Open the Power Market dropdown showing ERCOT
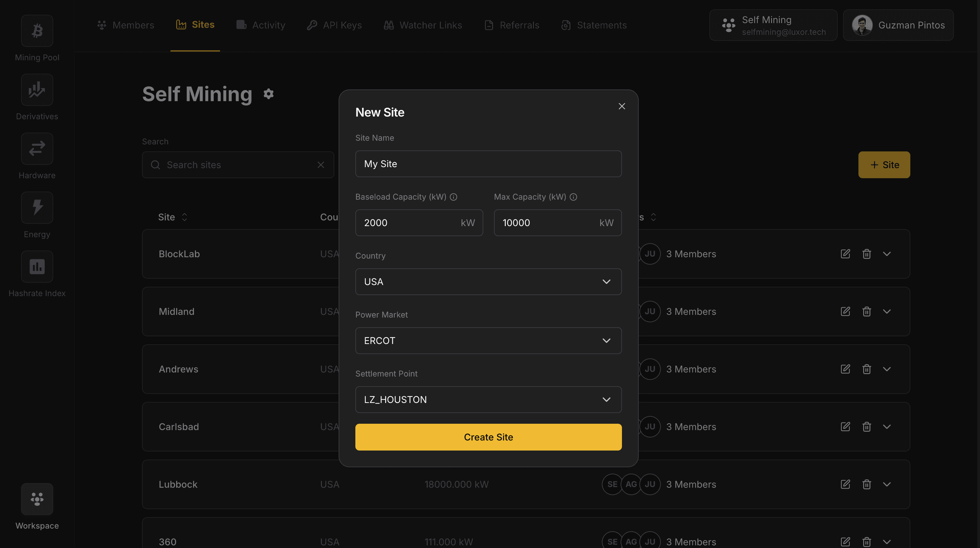 click(488, 341)
